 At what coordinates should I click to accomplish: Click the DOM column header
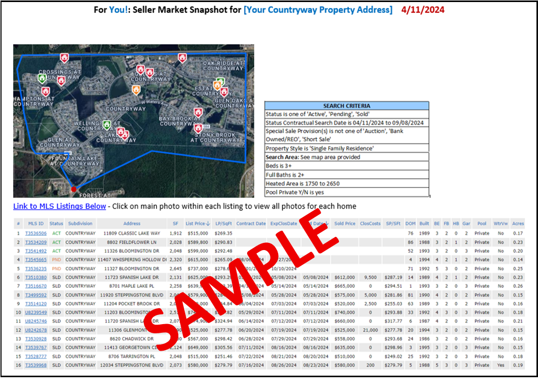point(410,224)
